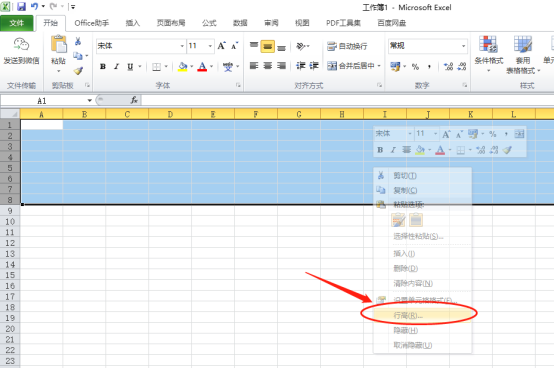Open the 文件 File button
Viewport: 554px width, 369px height.
[x=17, y=23]
